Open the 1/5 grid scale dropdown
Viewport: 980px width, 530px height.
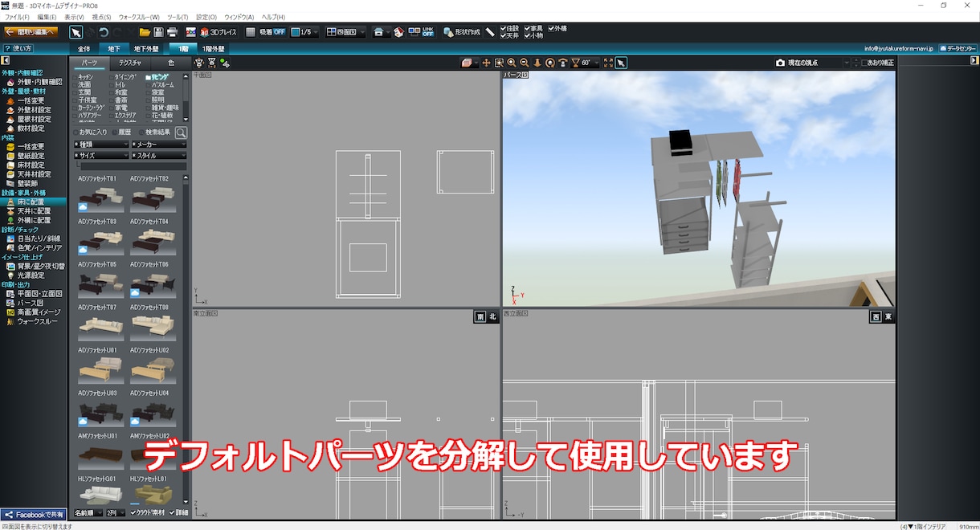click(x=304, y=32)
